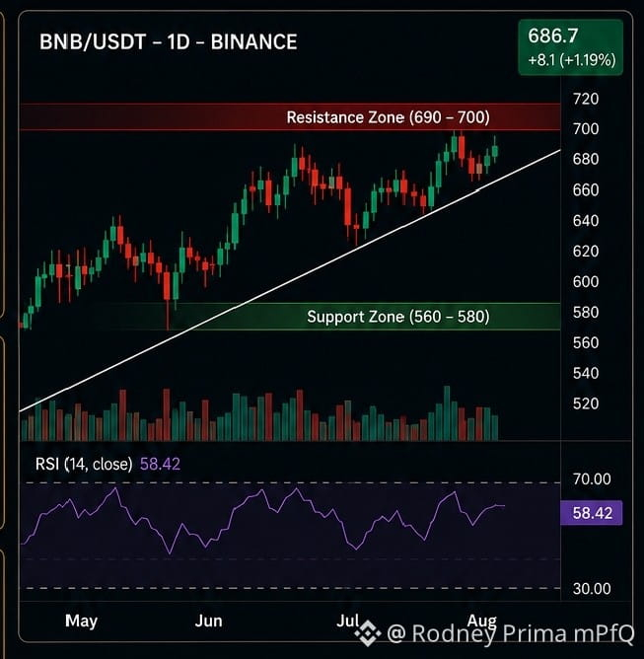
Task: Select the Support Zone (560 – 580) label
Action: point(397,317)
